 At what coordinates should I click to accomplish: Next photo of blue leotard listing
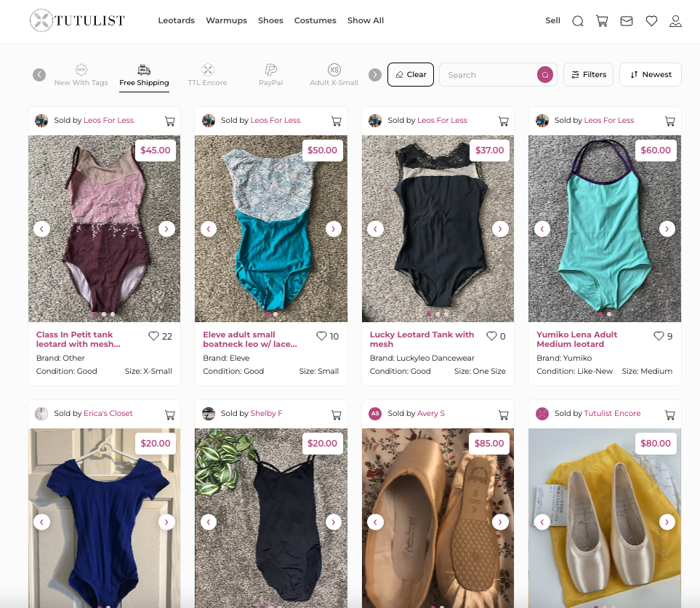coord(166,521)
